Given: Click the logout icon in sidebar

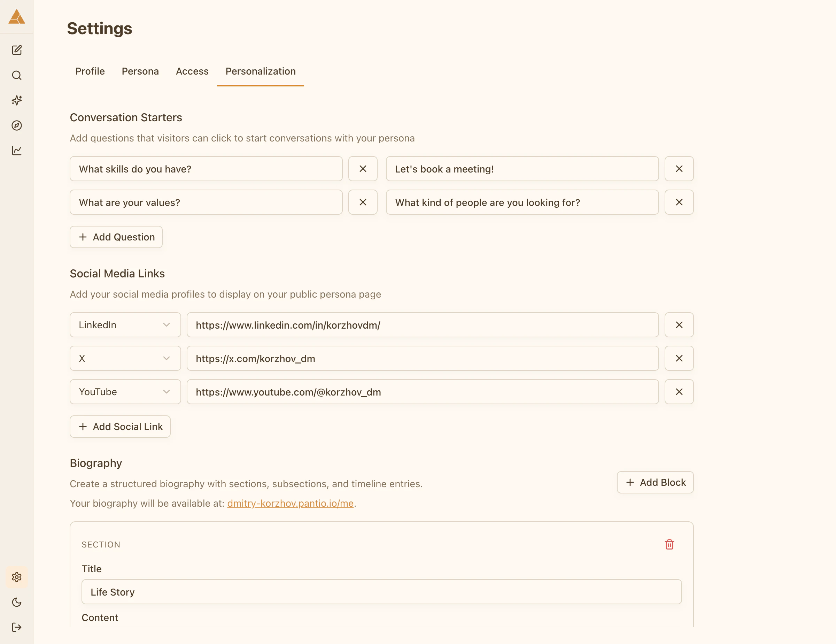Looking at the screenshot, I should [x=16, y=627].
